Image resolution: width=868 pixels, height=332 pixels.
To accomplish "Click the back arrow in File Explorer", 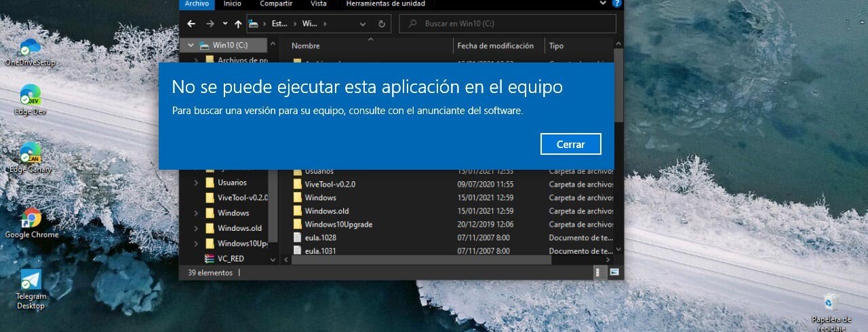I will (191, 24).
